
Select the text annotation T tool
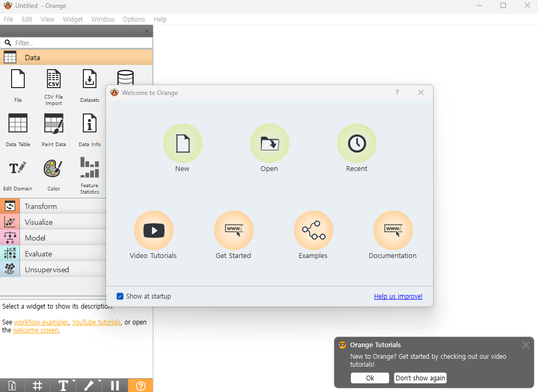pyautogui.click(x=63, y=386)
